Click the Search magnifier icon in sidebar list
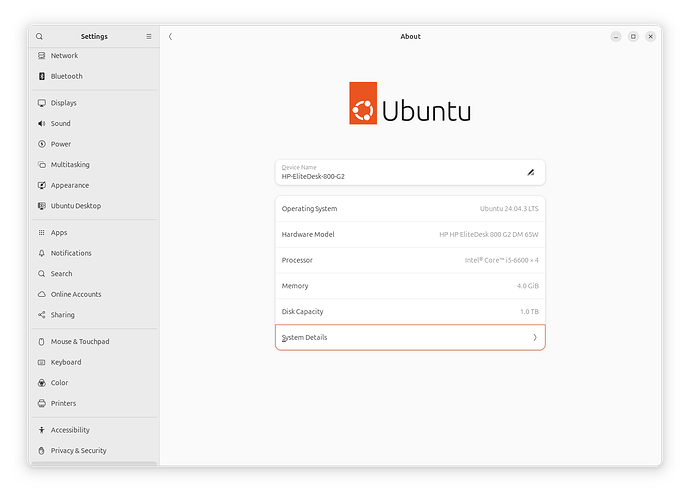 coord(41,274)
